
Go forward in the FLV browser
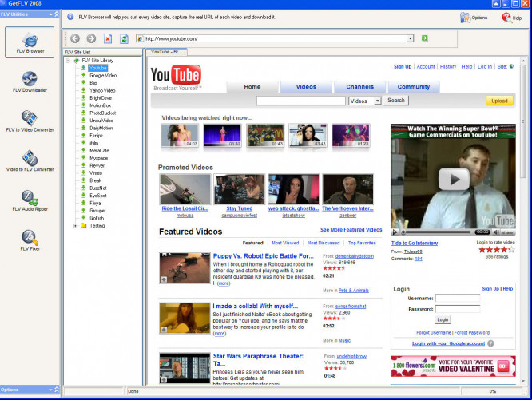(91, 38)
